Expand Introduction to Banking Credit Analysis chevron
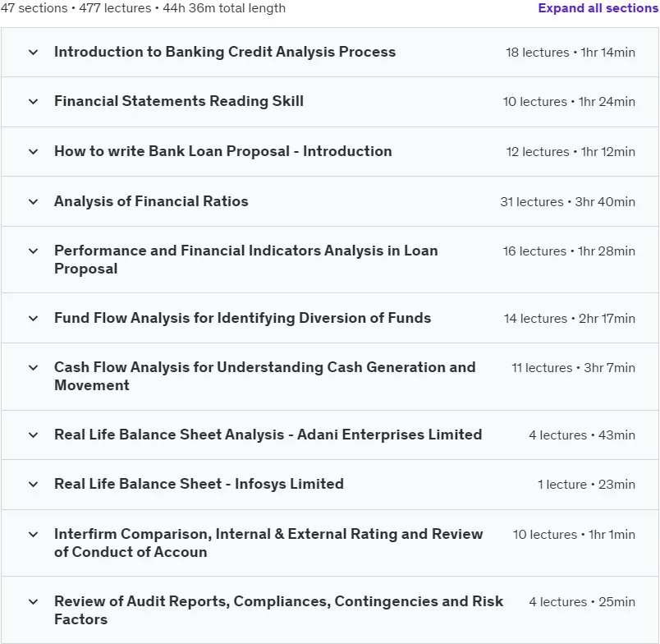 point(34,53)
